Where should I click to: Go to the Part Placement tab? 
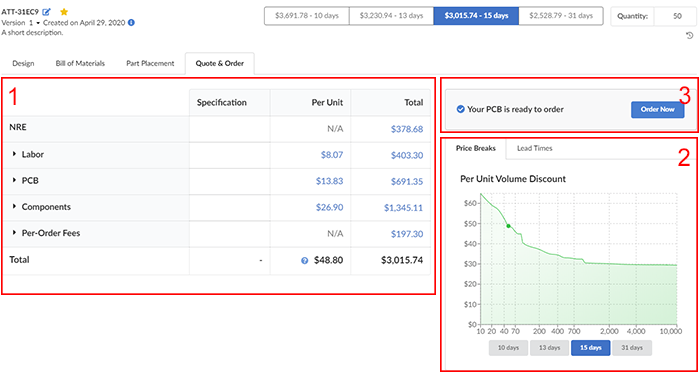coord(150,63)
